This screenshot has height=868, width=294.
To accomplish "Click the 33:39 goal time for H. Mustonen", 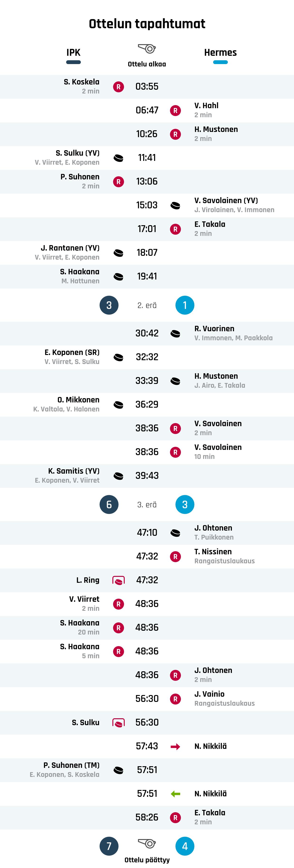I will (x=147, y=381).
